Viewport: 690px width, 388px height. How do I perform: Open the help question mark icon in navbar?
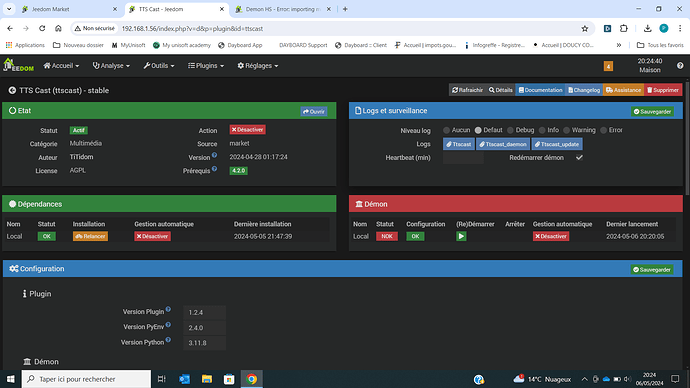point(680,66)
